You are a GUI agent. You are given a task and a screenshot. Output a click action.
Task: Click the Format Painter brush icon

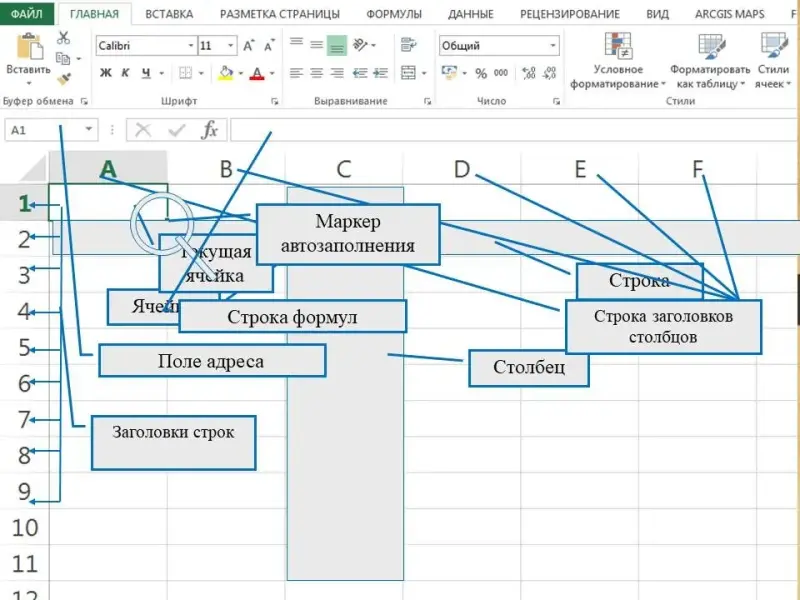(63, 79)
